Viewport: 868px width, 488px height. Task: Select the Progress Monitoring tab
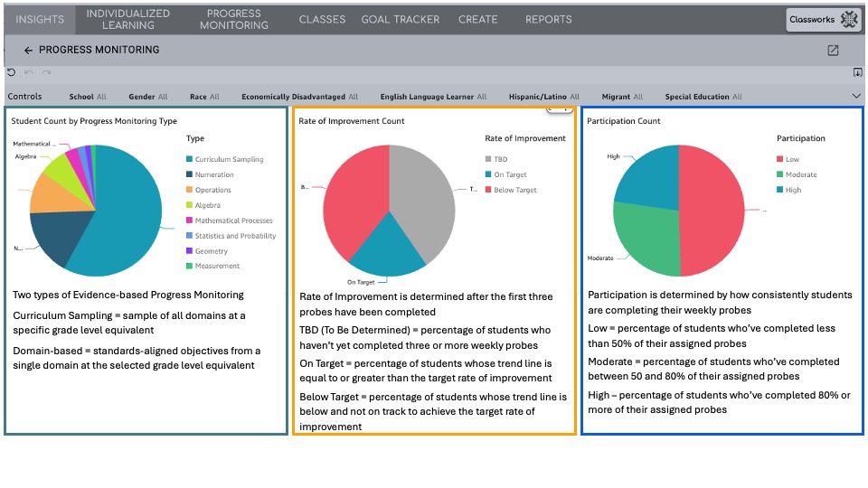233,19
